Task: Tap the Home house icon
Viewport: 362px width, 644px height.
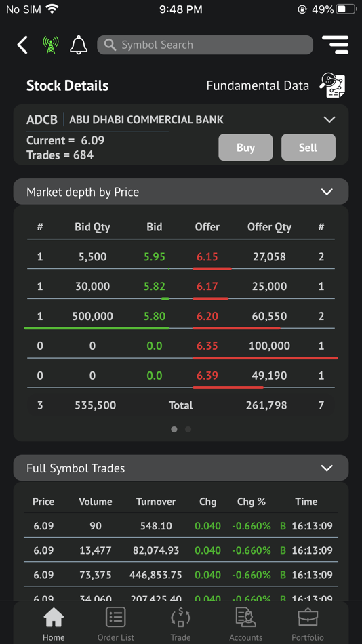Action: click(x=54, y=618)
